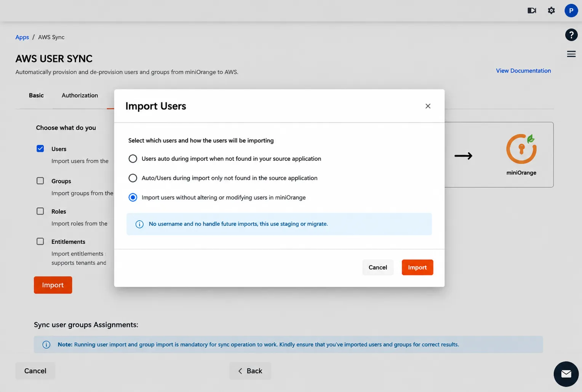Click the Back button

(250, 371)
